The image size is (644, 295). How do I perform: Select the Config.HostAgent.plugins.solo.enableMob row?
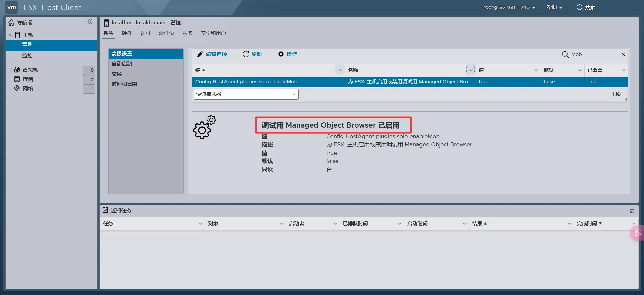(x=410, y=82)
